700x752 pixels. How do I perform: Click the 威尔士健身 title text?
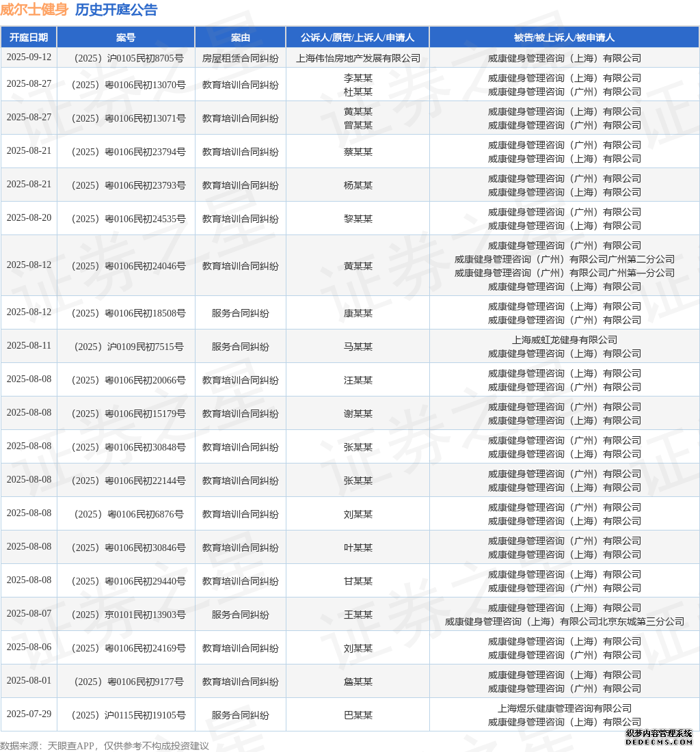tap(34, 10)
